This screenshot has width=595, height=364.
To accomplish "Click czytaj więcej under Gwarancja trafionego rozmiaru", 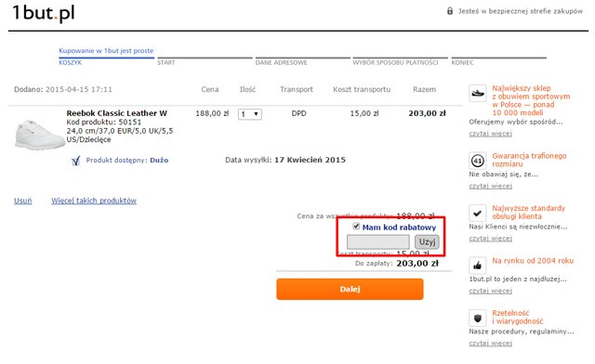I will [x=490, y=186].
